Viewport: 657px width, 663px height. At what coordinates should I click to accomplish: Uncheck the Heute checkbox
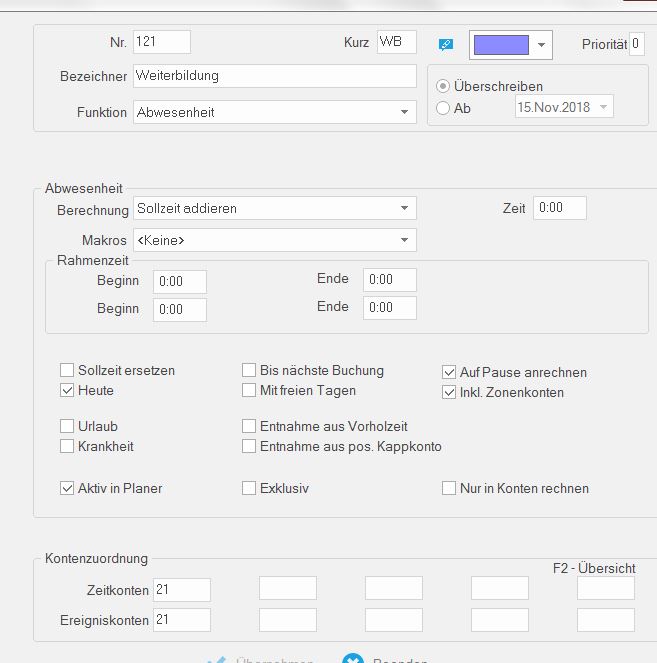(x=68, y=390)
